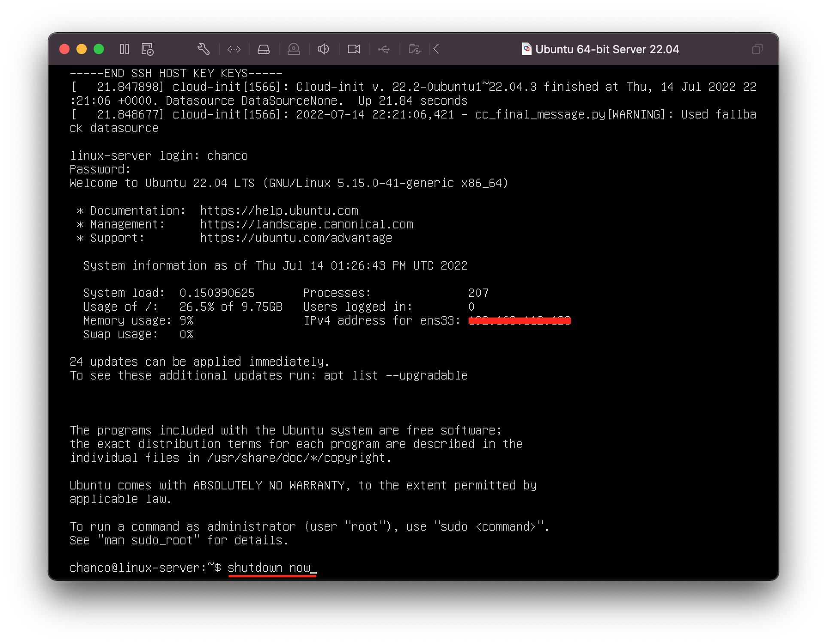Toggle the camera device icon
This screenshot has height=644, width=827.
click(354, 49)
